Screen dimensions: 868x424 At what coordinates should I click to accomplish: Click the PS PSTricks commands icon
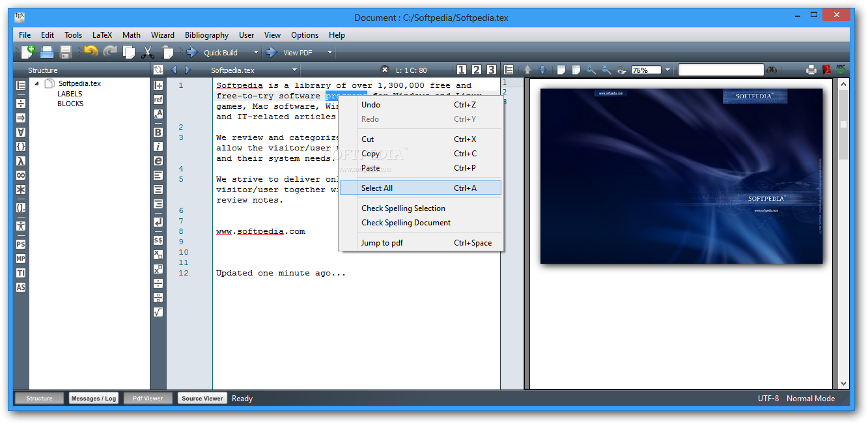click(21, 244)
